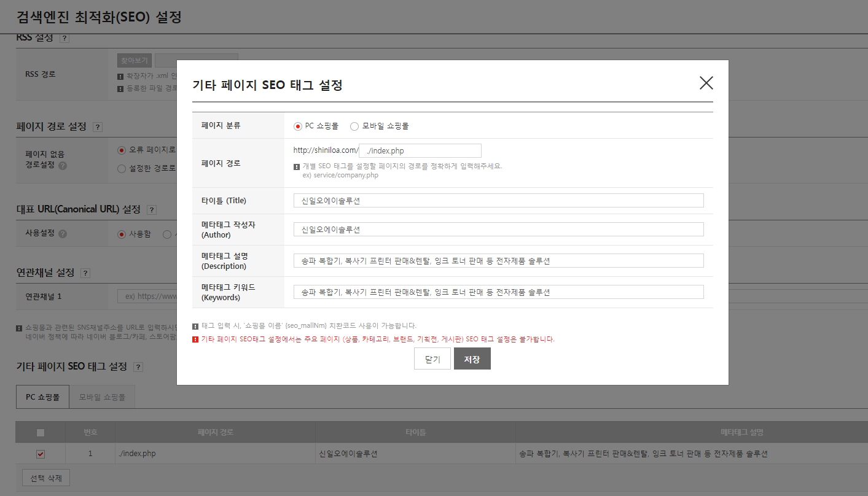
Task: Click 선택 삭제 button under table
Action: click(46, 478)
